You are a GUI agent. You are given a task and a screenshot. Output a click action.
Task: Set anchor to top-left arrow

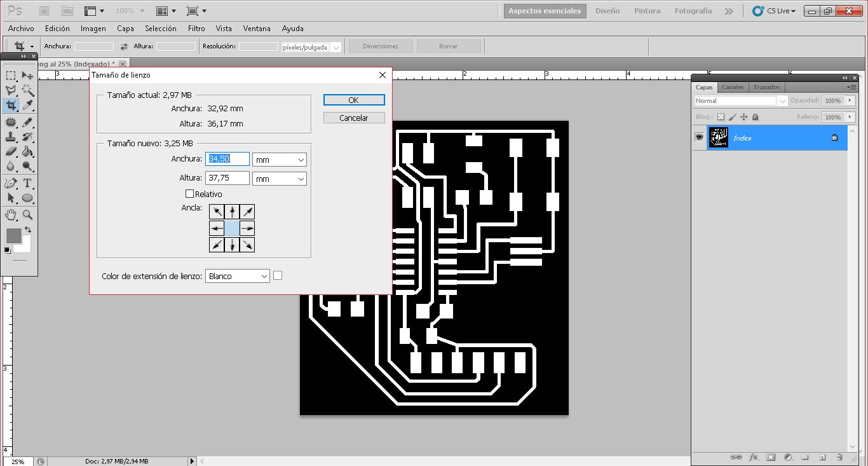[x=217, y=212]
